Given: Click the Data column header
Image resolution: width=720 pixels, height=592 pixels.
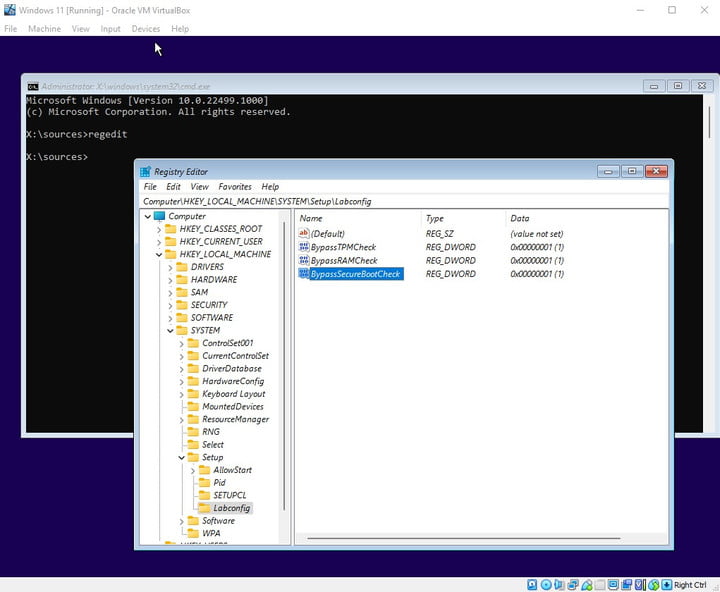Looking at the screenshot, I should coord(586,218).
